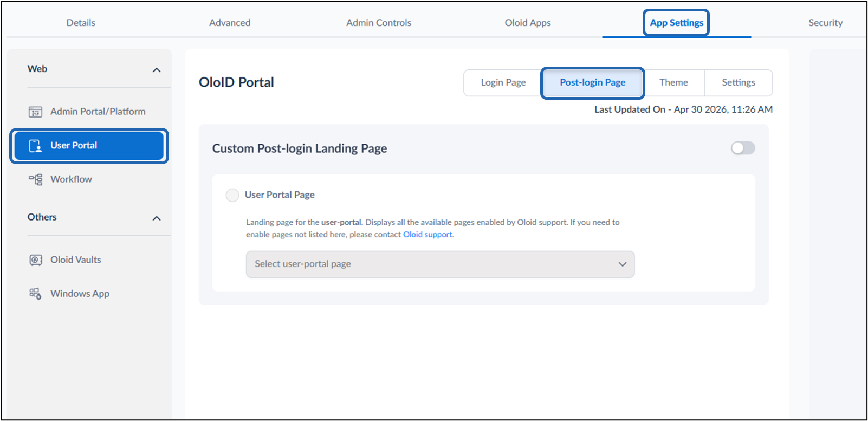This screenshot has width=868, height=421.
Task: Open the Oloid Apps tab
Action: tap(528, 23)
